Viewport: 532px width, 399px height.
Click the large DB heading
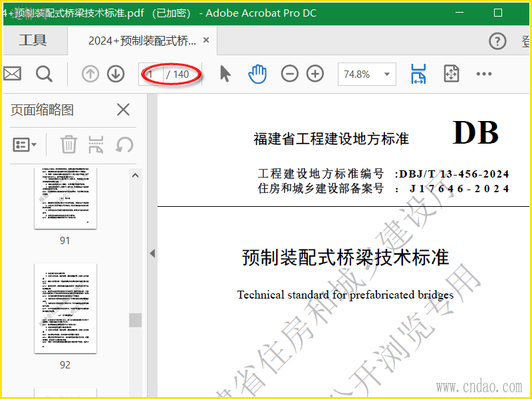pyautogui.click(x=475, y=132)
